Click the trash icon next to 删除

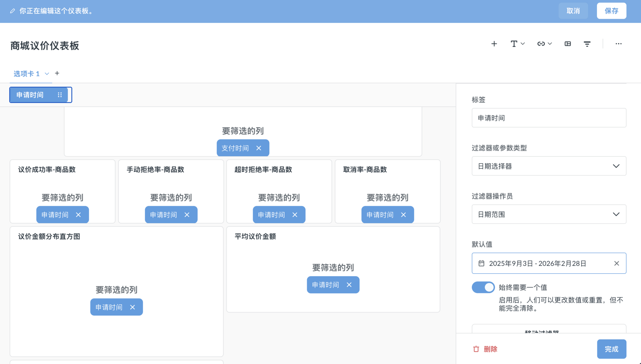[476, 349]
